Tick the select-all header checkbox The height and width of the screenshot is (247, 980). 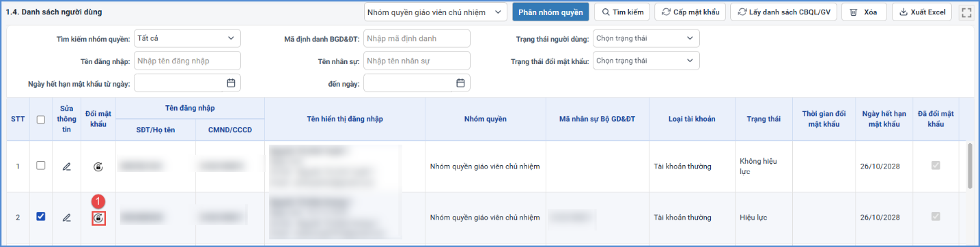[41, 119]
